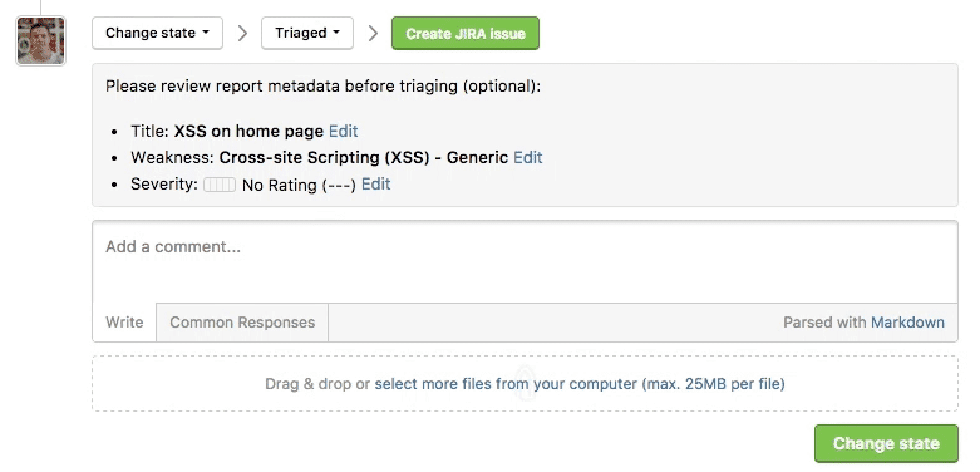The image size is (980, 472).
Task: Click the arrow between Change state and Triaged
Action: point(242,33)
